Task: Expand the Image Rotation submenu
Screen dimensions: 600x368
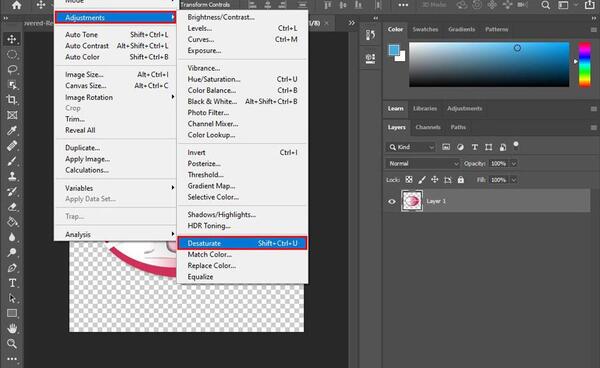Action: pyautogui.click(x=115, y=97)
